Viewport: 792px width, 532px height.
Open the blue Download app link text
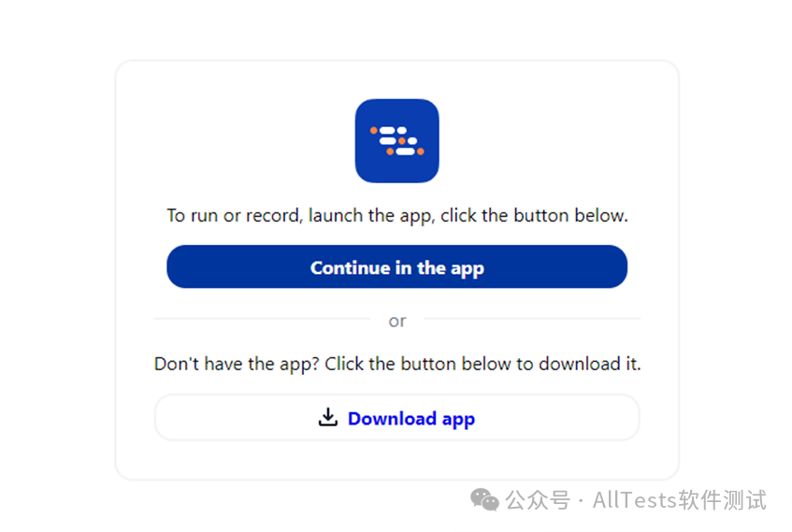point(411,419)
